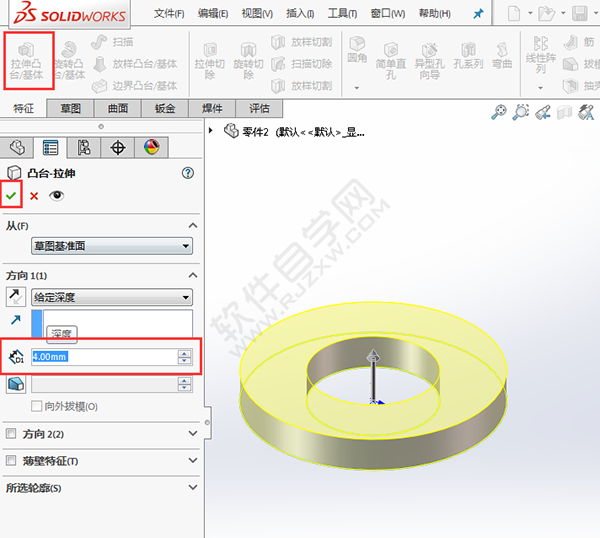Open DimXpertManager crosshair tab icon

click(x=118, y=147)
